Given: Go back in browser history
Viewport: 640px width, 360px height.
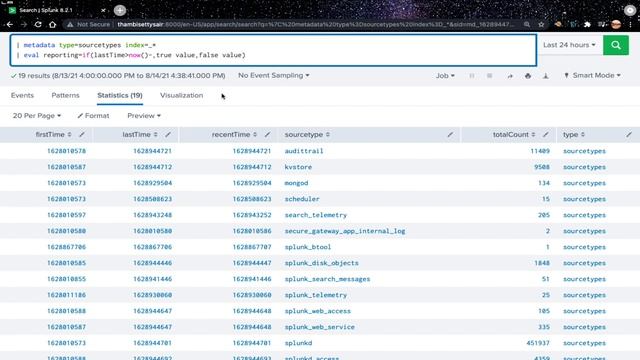Looking at the screenshot, I should [x=10, y=24].
